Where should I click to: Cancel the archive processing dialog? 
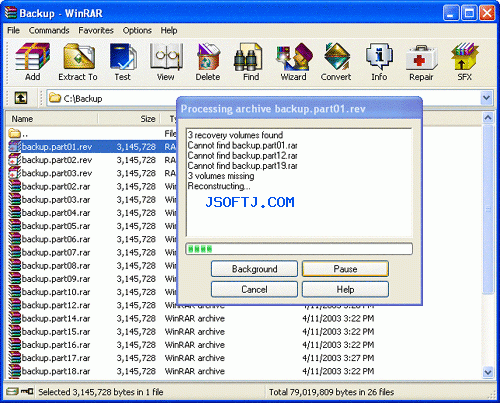tap(254, 289)
